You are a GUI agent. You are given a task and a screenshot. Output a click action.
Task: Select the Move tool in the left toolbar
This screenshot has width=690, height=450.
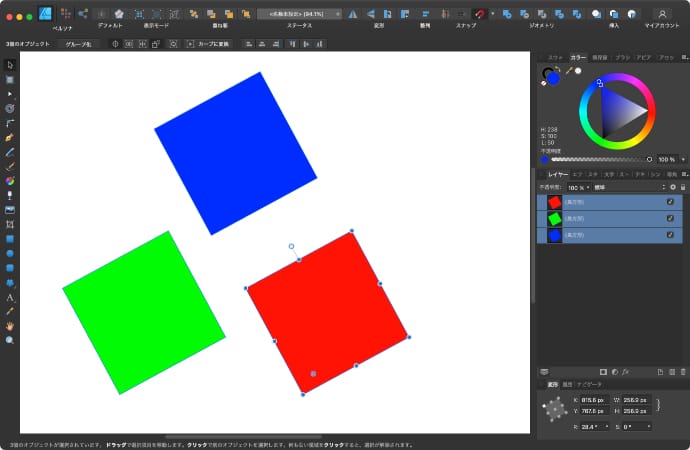[10, 65]
